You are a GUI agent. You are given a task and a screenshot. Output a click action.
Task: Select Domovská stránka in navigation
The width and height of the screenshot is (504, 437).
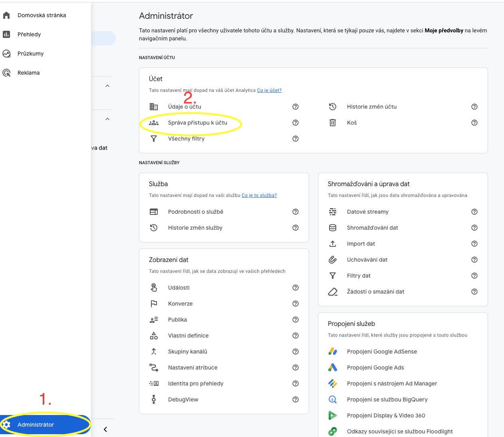[x=42, y=15]
